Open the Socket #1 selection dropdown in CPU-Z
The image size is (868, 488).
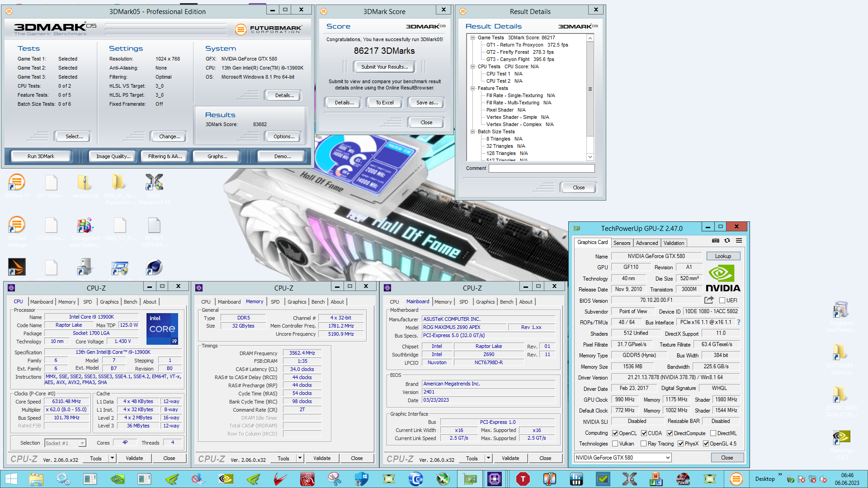point(65,443)
